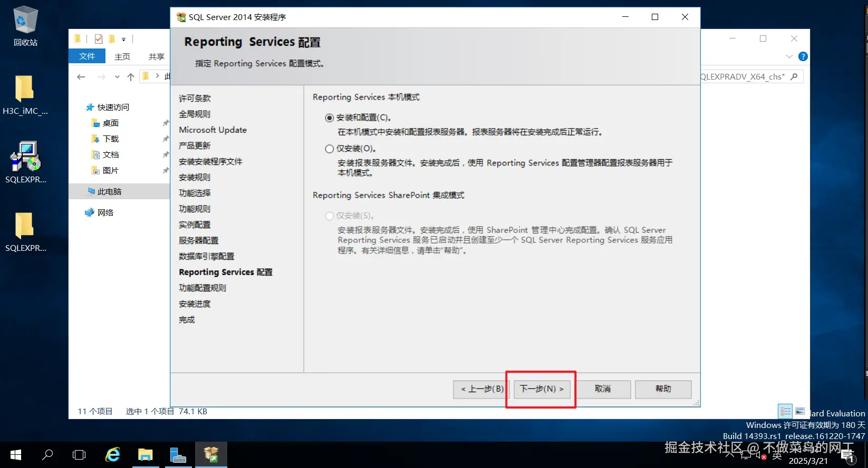Screen dimensions: 868x468
Task: Open Task View on the taskbar
Action: point(79,455)
